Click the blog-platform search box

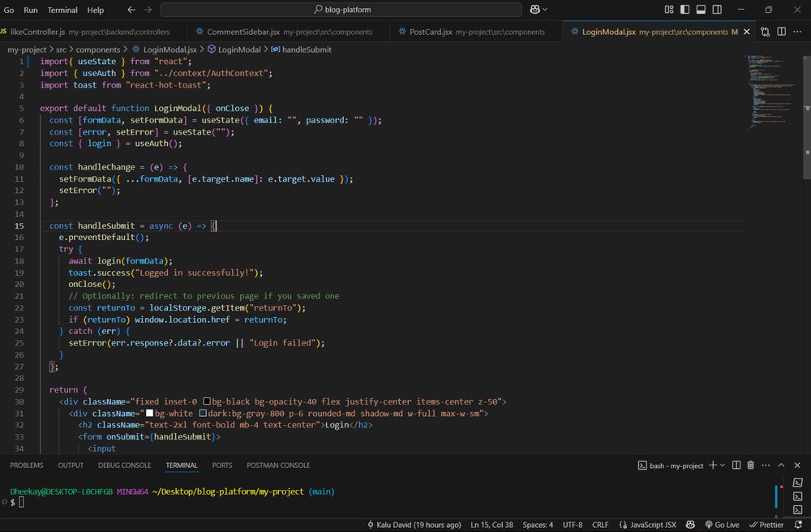pyautogui.click(x=341, y=9)
